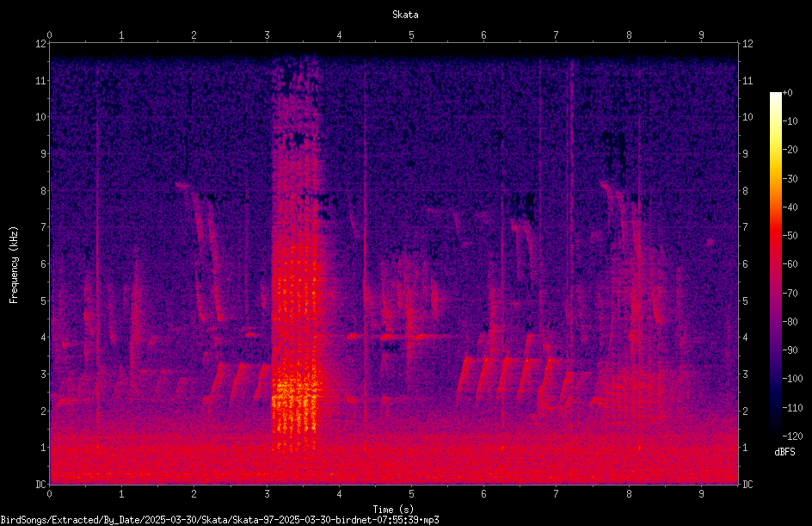Click the "10" tick on the left frequency axis
The image size is (812, 526).
pyautogui.click(x=41, y=117)
